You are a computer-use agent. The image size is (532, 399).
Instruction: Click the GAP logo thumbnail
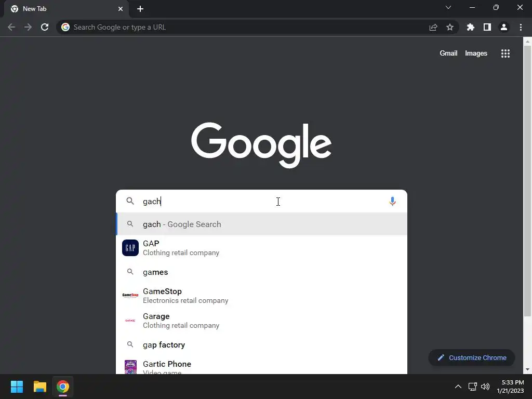tap(130, 248)
